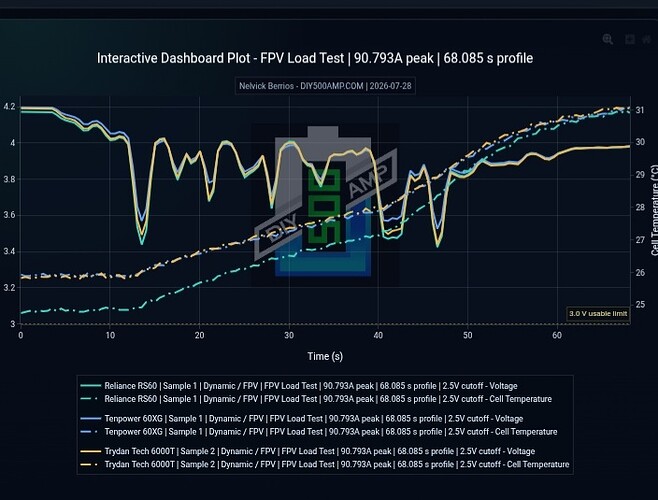Click the x-axis tick label '30'

click(289, 335)
